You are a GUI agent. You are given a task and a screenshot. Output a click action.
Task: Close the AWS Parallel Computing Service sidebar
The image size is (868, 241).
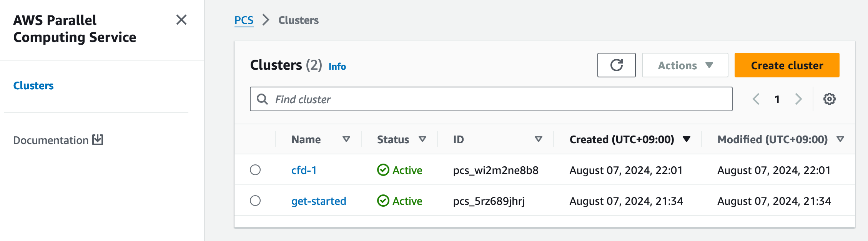click(x=181, y=20)
